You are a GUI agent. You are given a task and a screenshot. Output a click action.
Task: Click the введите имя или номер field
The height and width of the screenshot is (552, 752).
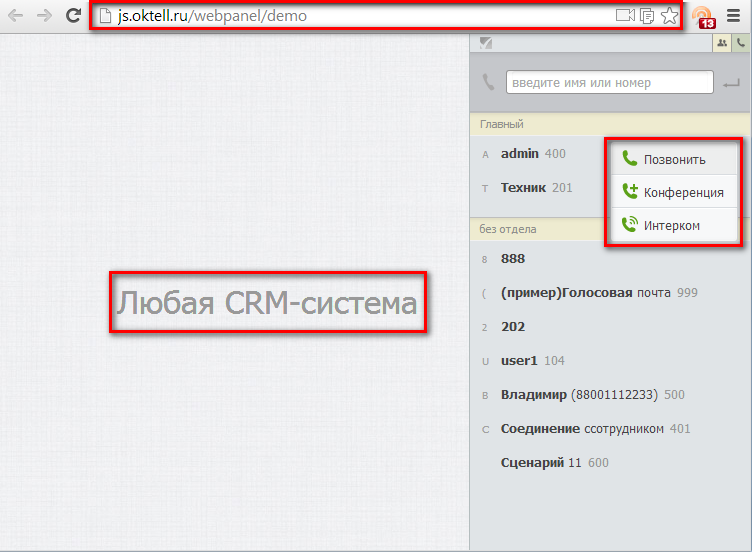tap(609, 83)
